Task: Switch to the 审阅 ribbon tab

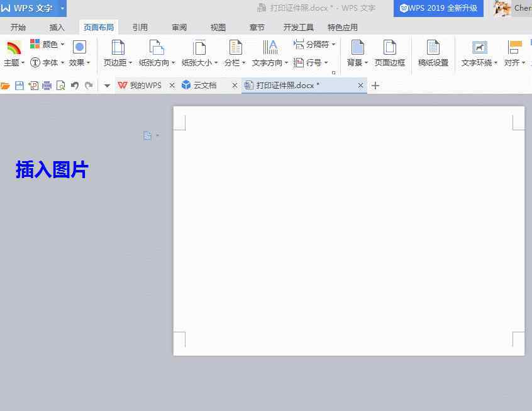Action: click(x=179, y=27)
